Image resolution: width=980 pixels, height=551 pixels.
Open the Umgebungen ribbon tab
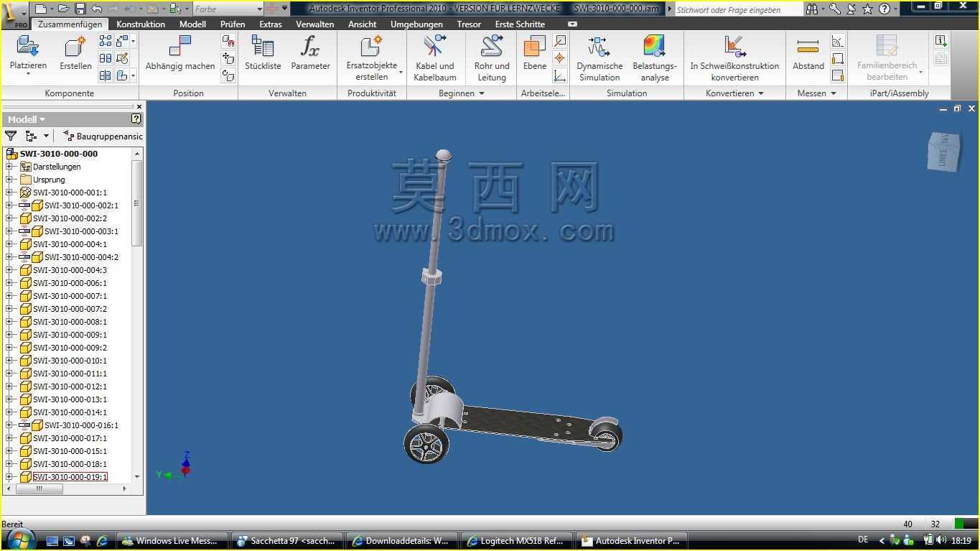(416, 24)
